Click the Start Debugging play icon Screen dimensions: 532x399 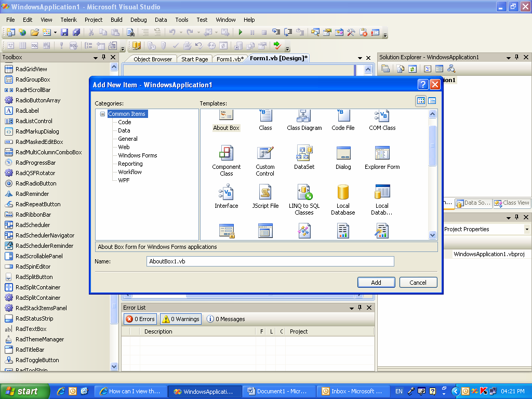point(240,32)
